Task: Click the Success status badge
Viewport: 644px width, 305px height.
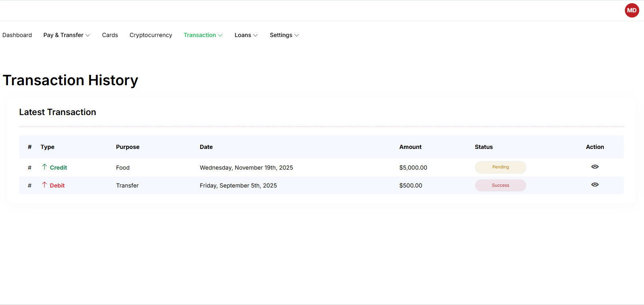Action: pos(500,185)
